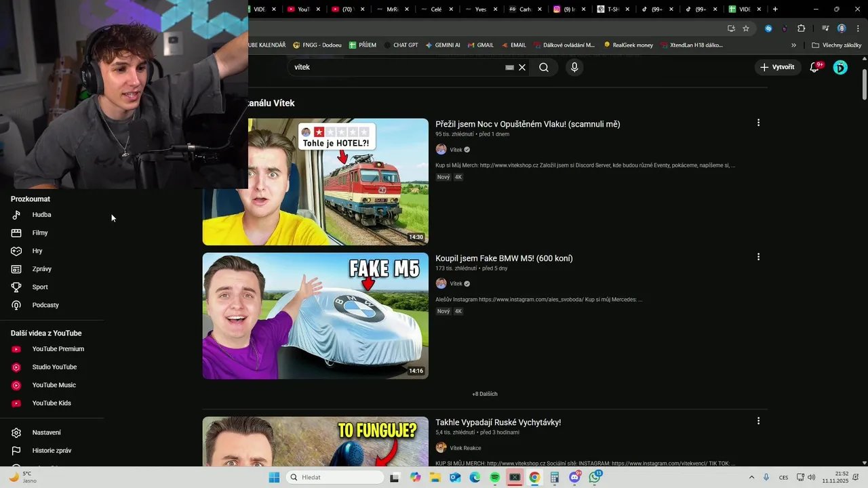Switch to the 'T-SH' browser tab
The height and width of the screenshot is (488, 868).
pyautogui.click(x=612, y=9)
